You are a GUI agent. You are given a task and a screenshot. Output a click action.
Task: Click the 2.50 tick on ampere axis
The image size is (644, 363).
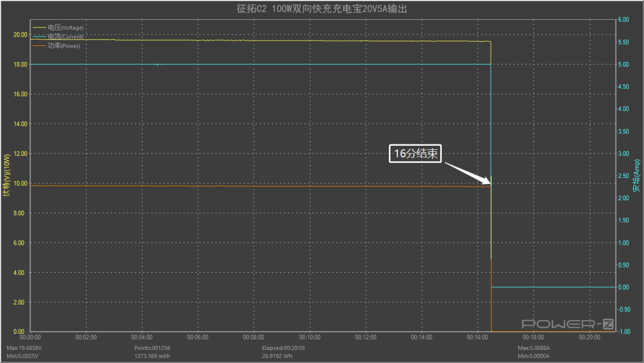(x=624, y=176)
